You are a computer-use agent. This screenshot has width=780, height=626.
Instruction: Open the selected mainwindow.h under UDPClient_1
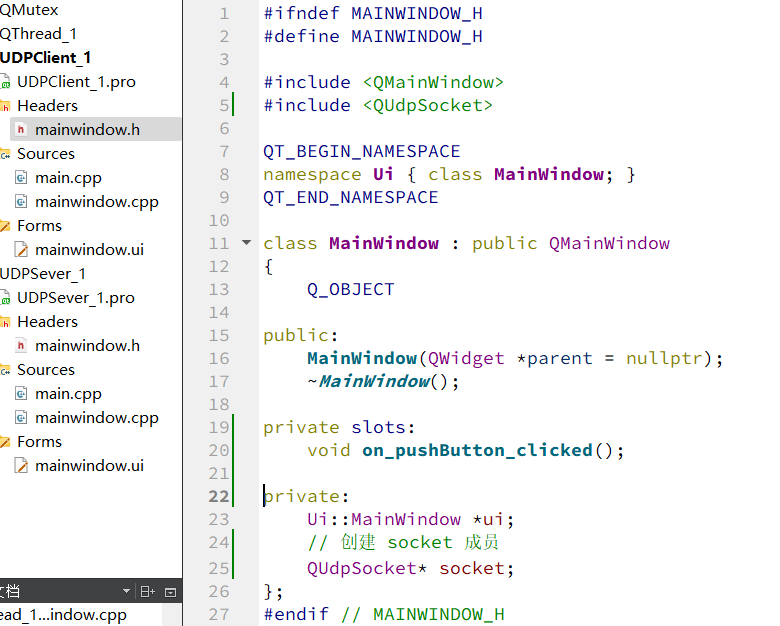point(87,130)
